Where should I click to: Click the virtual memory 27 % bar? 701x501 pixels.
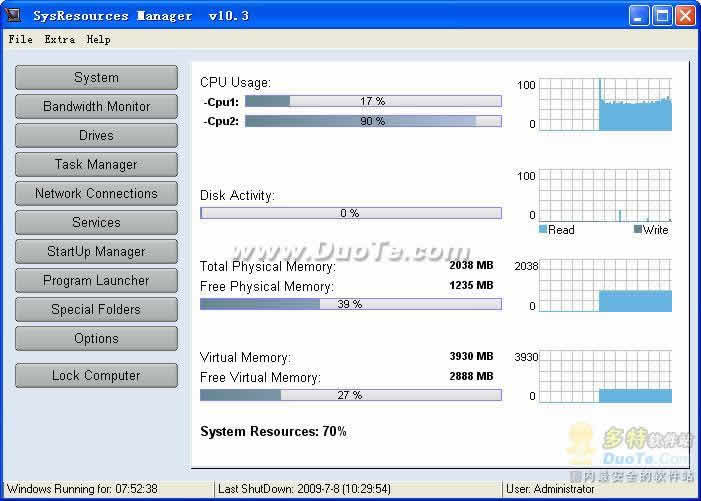coord(351,395)
